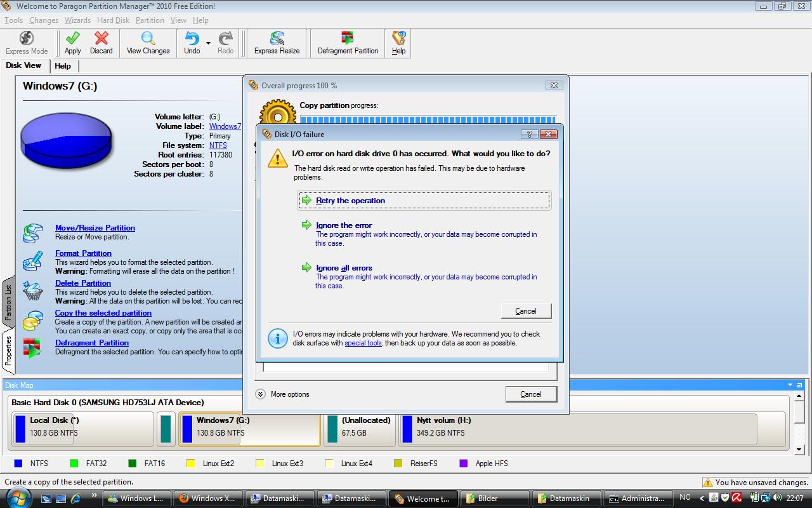Choose Retry the operation
The width and height of the screenshot is (812, 508).
(424, 200)
